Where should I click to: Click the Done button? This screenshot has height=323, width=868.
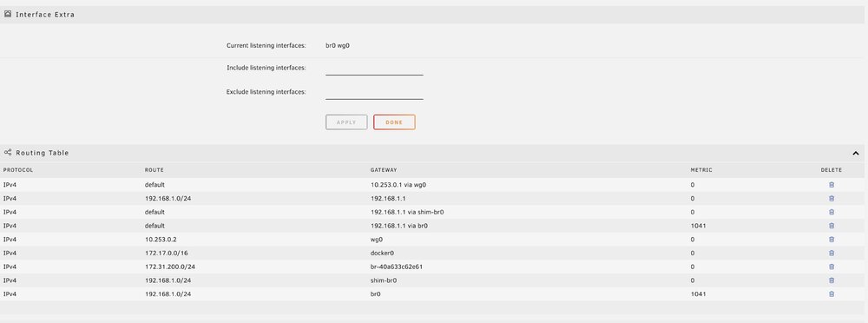394,122
